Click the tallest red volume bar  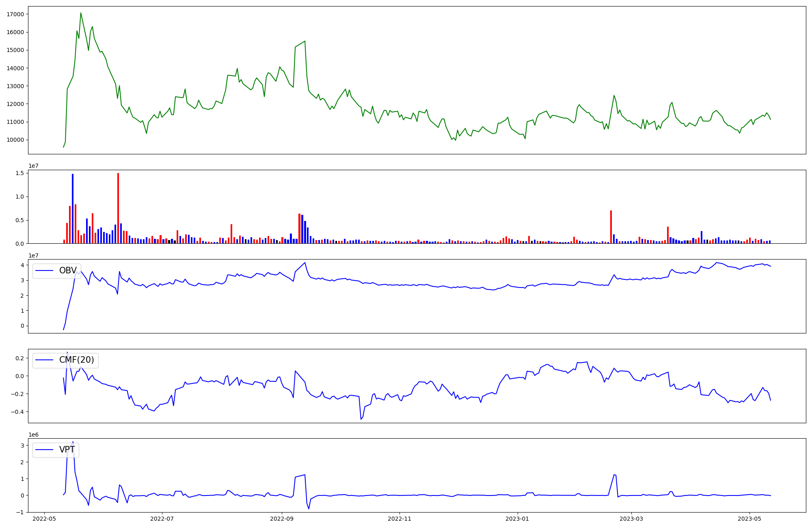pyautogui.click(x=118, y=207)
